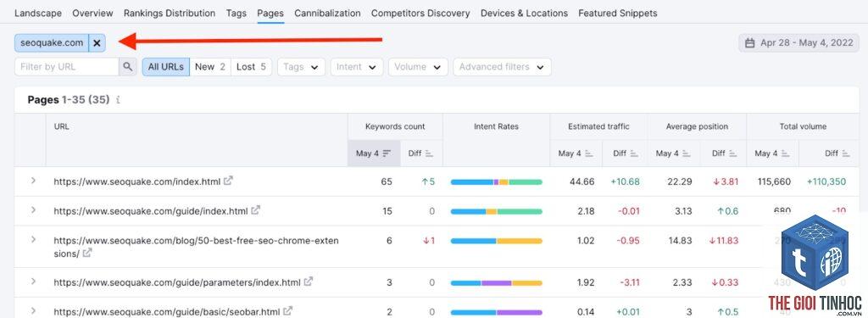Open the Apr 28 - May 4, 2022 date picker

[x=798, y=42]
